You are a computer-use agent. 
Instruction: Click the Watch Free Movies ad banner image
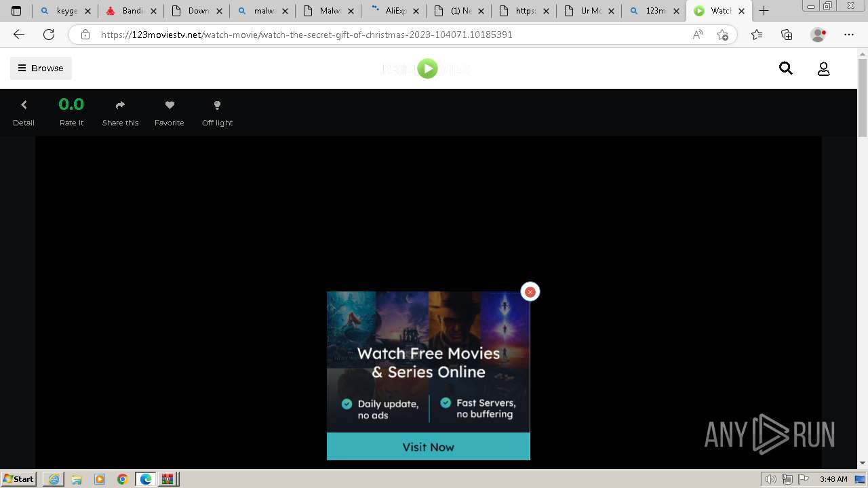coord(428,362)
